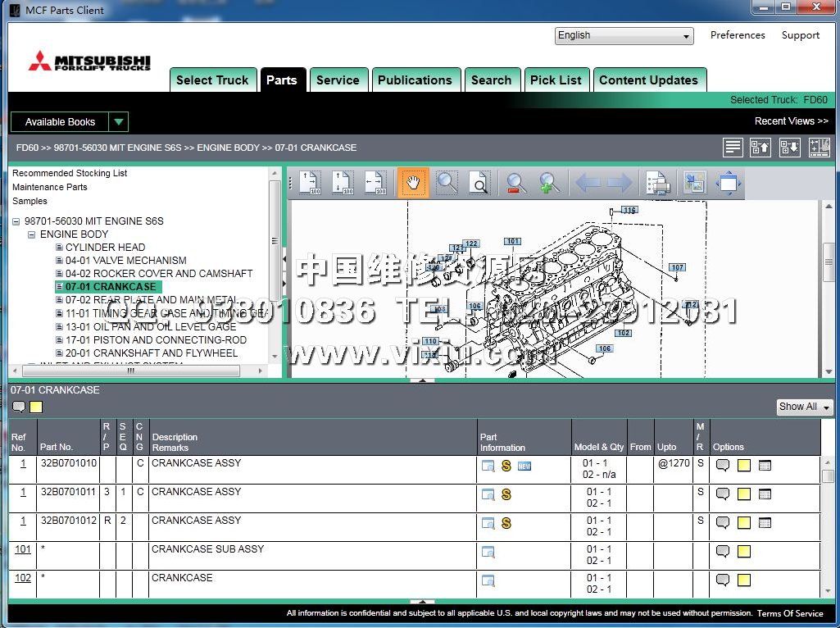The image size is (840, 628).
Task: Collapse the ENGINE BODY tree node
Action: [32, 234]
